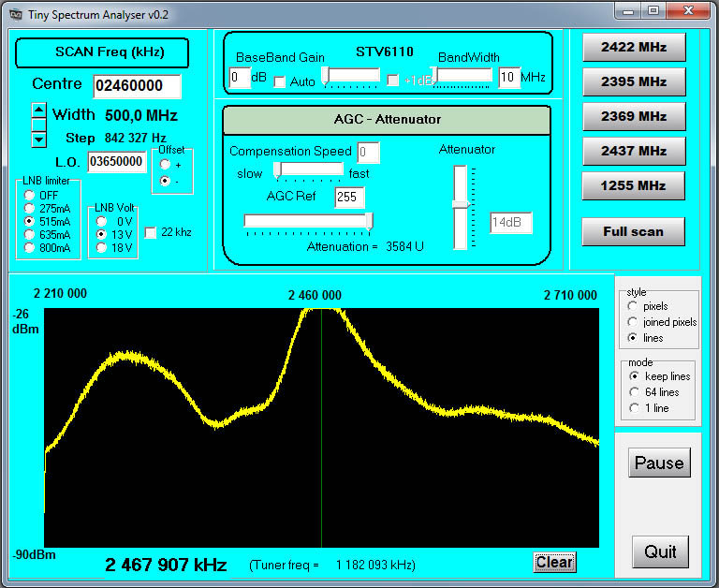Select the plus Offset radio button
The width and height of the screenshot is (719, 588).
click(x=165, y=164)
